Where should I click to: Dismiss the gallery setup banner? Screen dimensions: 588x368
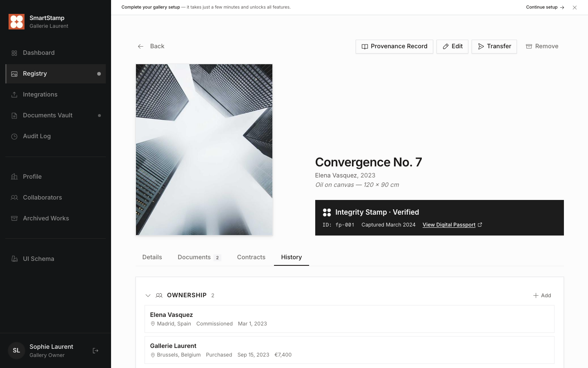tap(575, 7)
